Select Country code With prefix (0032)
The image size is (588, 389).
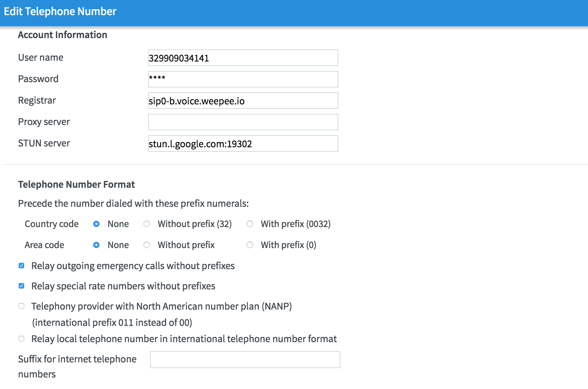(x=250, y=224)
